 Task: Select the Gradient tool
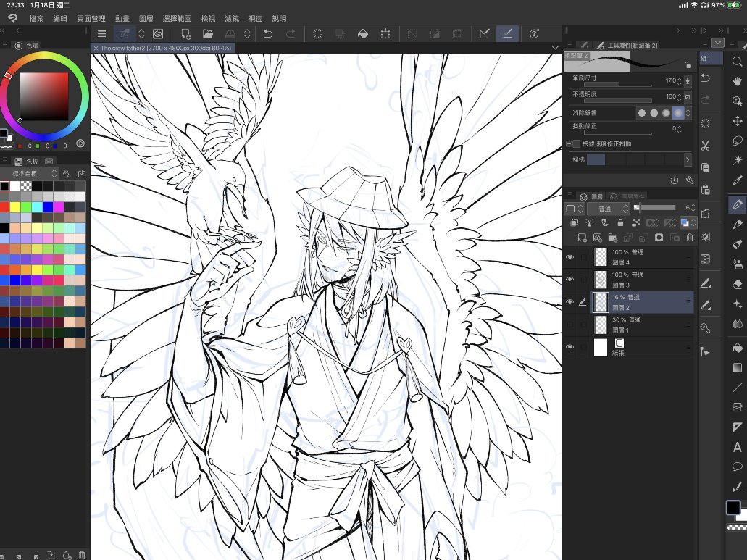click(737, 367)
